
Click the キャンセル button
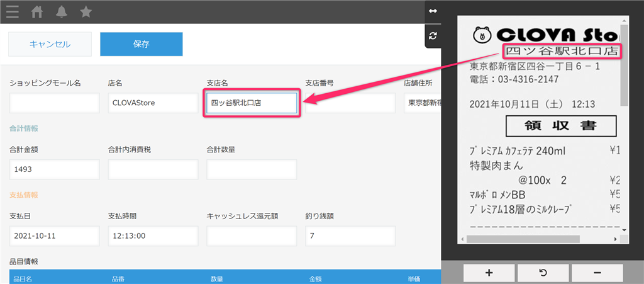[x=50, y=44]
